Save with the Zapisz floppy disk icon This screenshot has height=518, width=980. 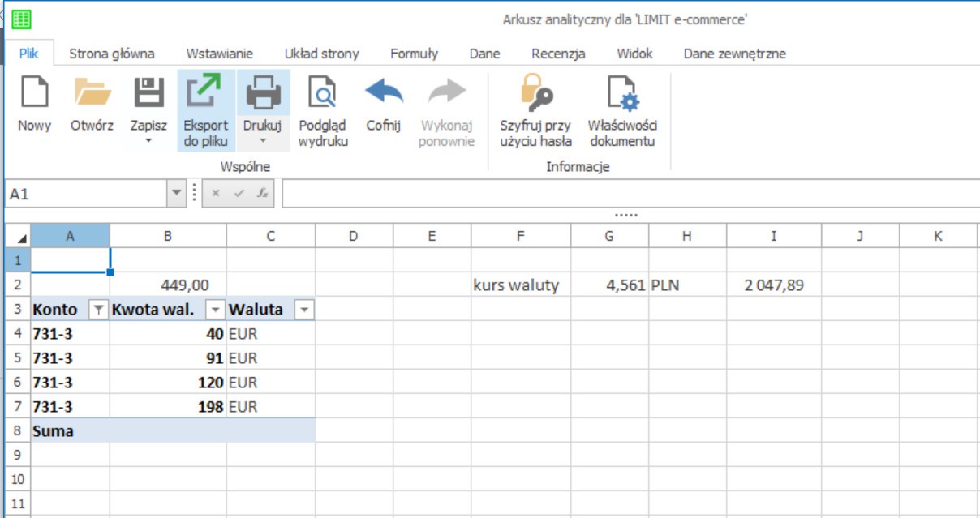148,92
